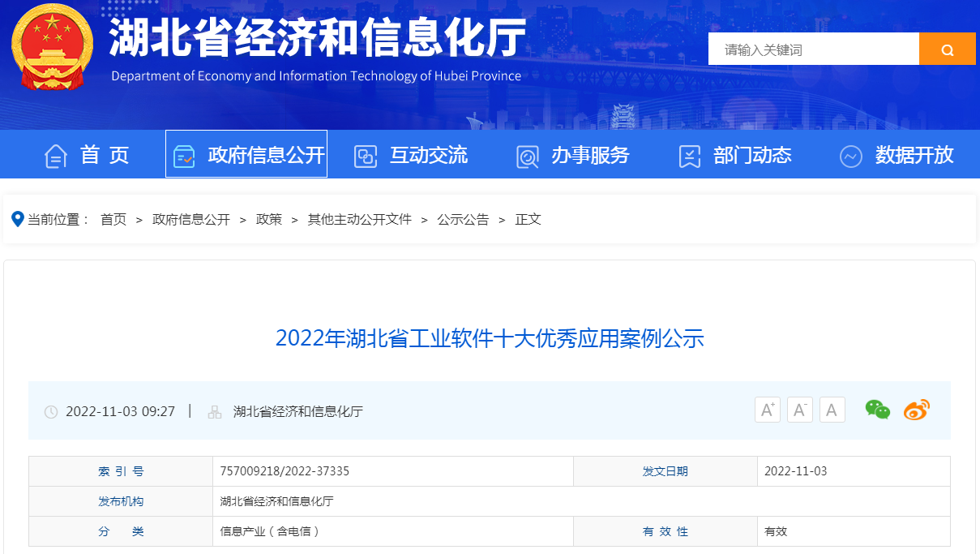Image resolution: width=980 pixels, height=554 pixels.
Task: Click the national emblem logo
Action: [x=52, y=47]
